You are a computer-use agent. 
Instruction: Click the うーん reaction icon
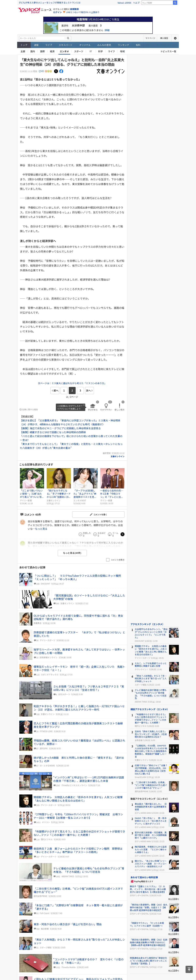pyautogui.click(x=109, y=534)
